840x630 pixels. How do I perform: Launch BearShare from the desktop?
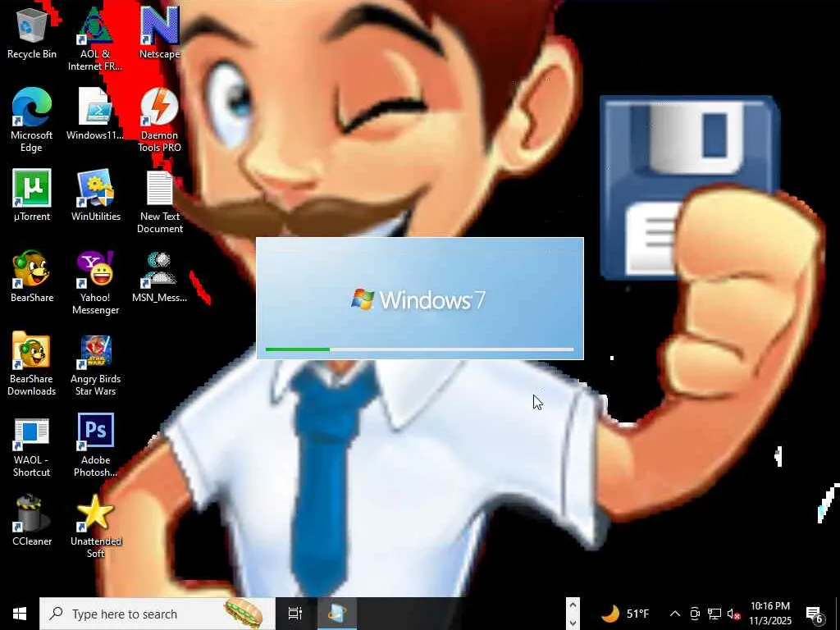pos(32,276)
